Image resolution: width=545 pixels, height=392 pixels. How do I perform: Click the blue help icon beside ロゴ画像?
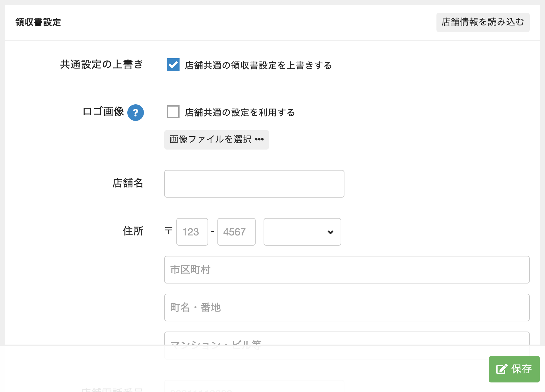point(135,113)
